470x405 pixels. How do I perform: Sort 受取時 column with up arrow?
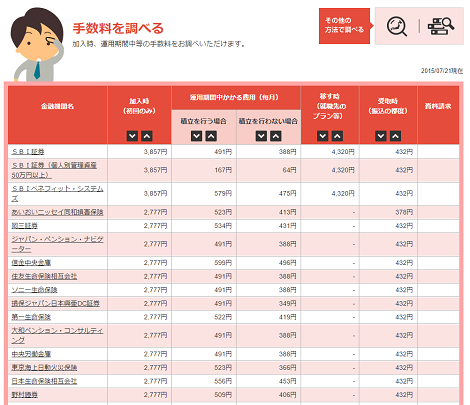395,136
